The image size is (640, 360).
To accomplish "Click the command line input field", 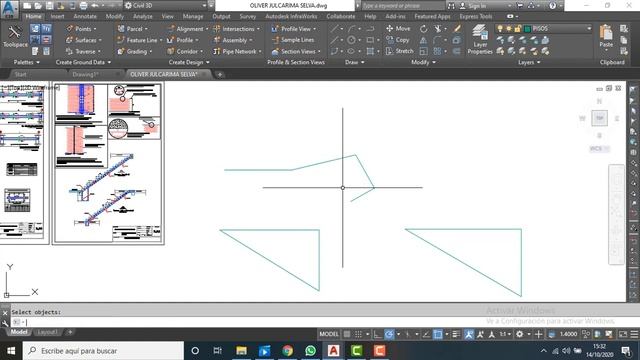I will coord(318,322).
